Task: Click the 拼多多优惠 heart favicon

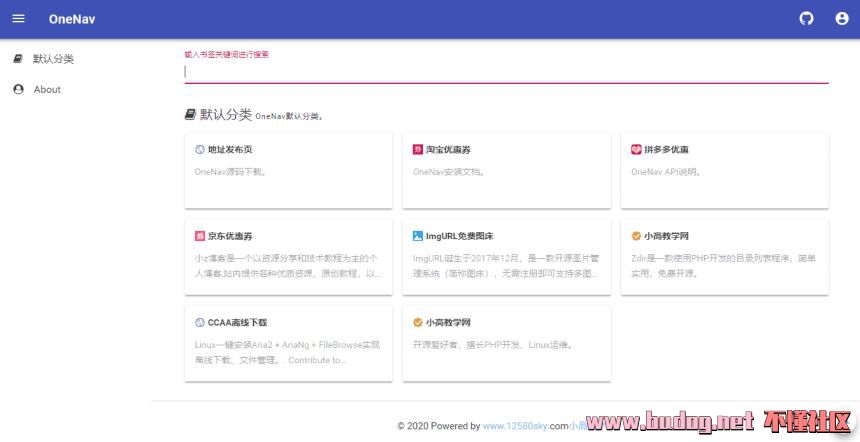Action: (x=636, y=149)
